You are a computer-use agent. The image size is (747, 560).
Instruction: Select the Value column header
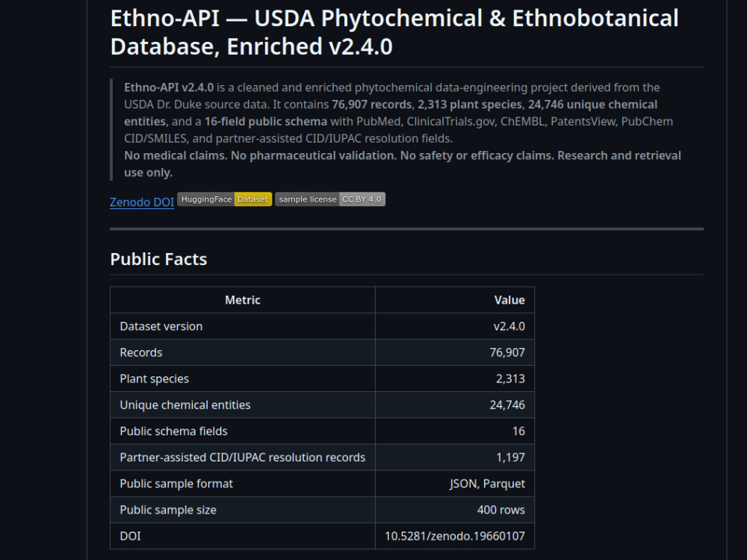(455, 300)
